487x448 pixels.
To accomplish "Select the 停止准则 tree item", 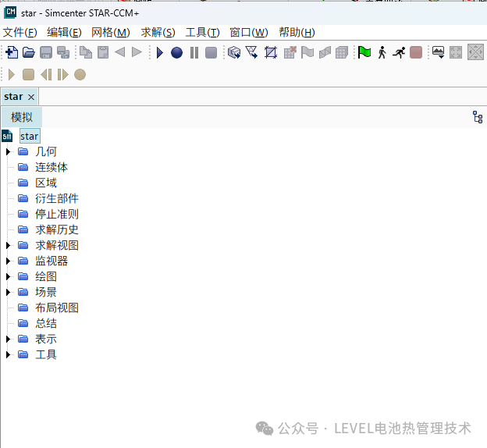I will click(x=56, y=214).
